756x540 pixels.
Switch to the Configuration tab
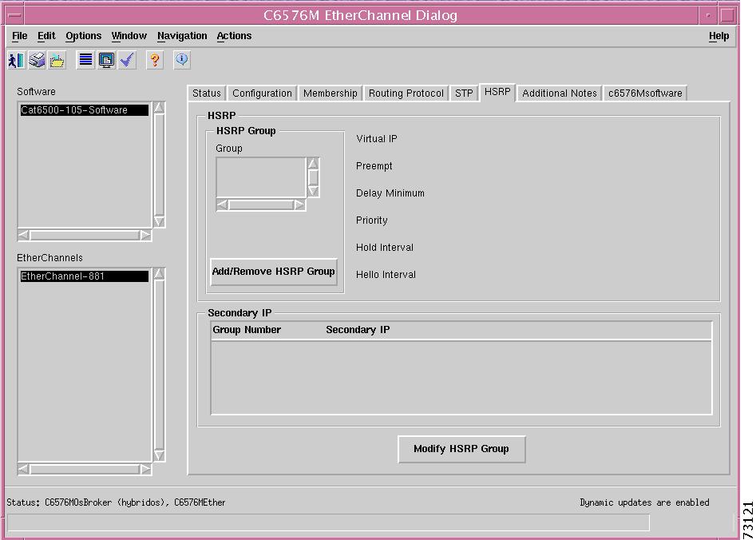click(x=262, y=93)
